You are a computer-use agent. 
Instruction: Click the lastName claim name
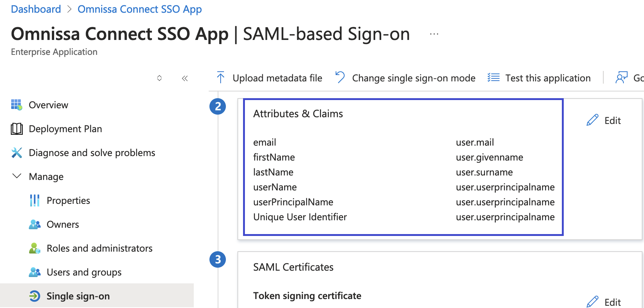273,172
